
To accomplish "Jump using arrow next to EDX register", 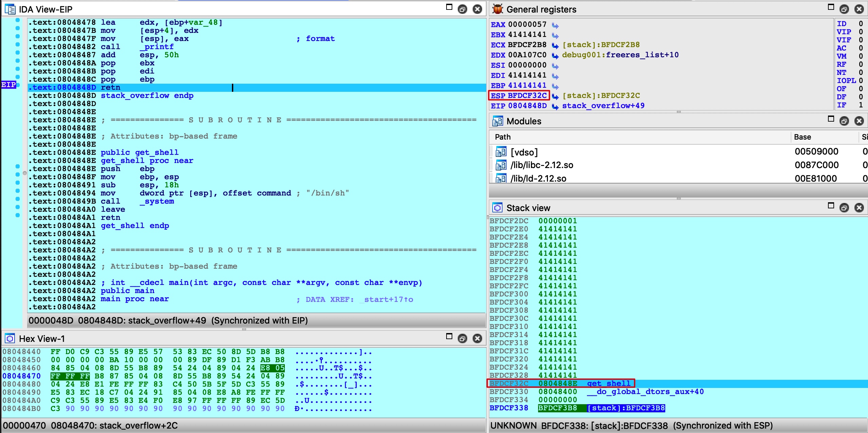I will click(555, 56).
